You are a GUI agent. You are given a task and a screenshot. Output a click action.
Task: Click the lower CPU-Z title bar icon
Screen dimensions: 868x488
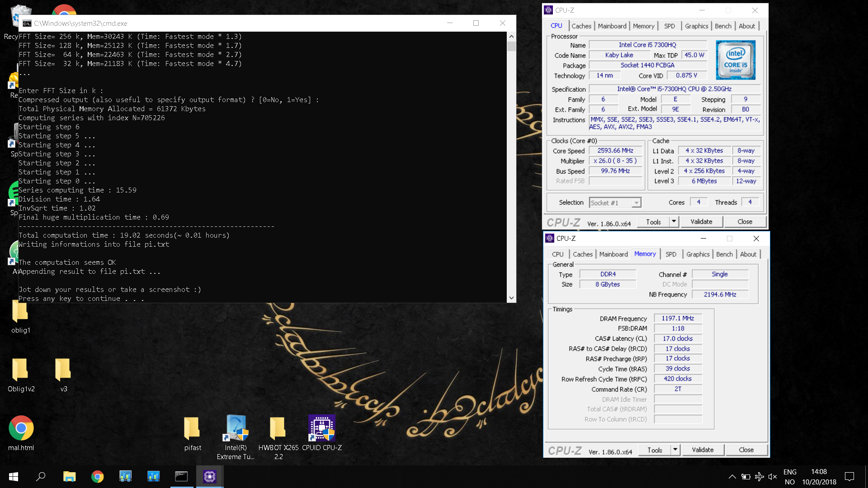pos(550,238)
